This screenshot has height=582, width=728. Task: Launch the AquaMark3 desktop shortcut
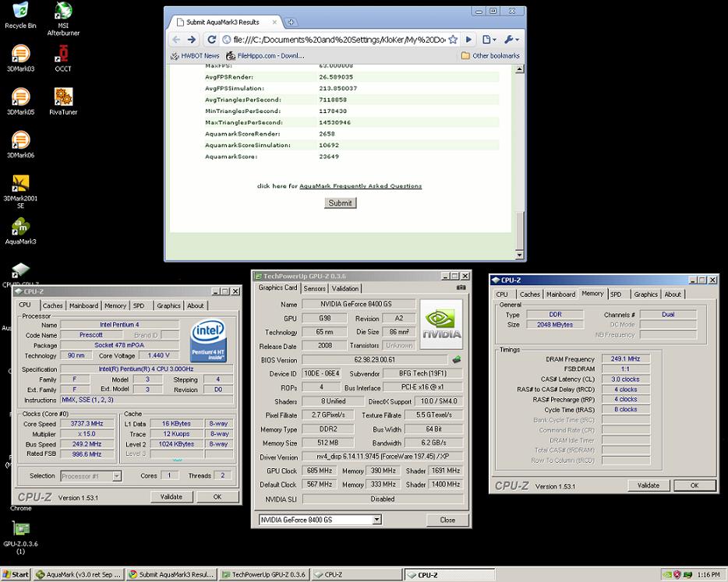pos(20,231)
